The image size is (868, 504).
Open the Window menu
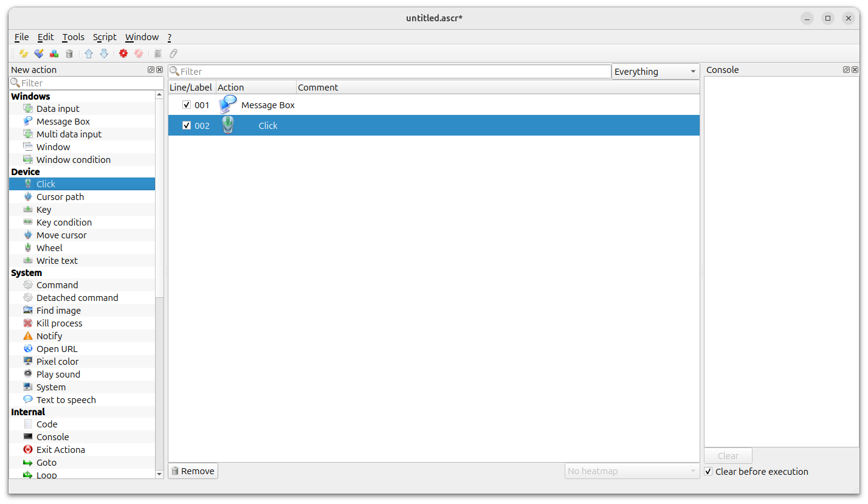(x=142, y=37)
